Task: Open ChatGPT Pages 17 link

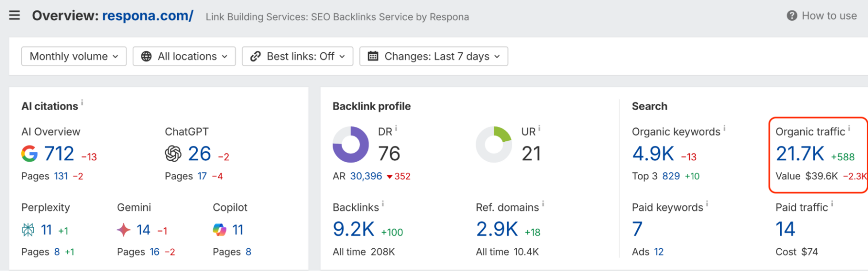Action: pos(202,176)
